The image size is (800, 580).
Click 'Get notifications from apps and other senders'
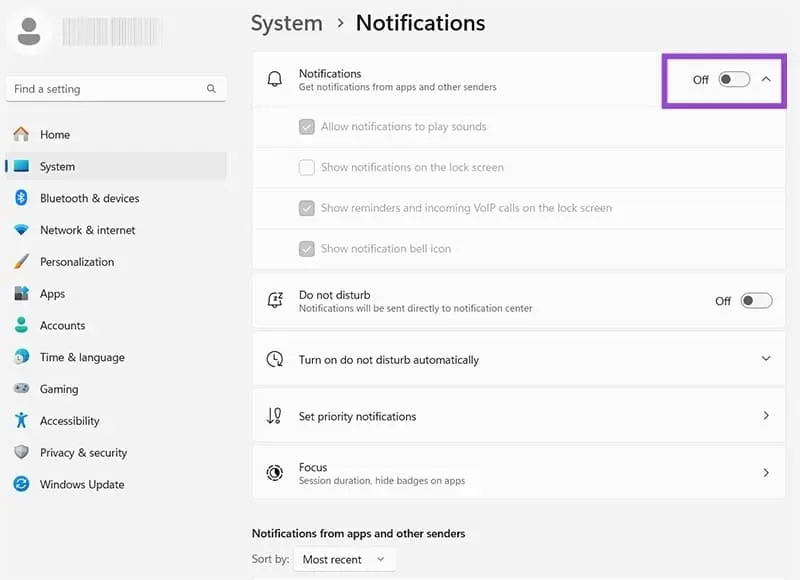pyautogui.click(x=397, y=87)
